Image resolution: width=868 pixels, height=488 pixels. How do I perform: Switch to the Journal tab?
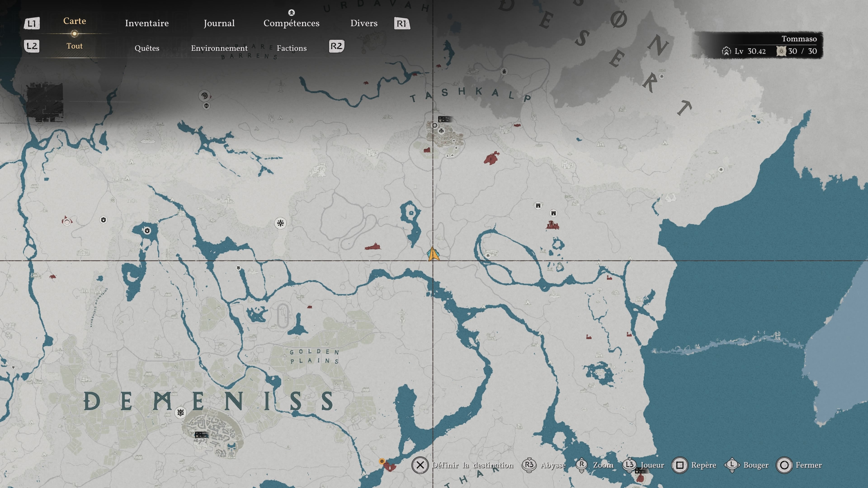tap(219, 23)
